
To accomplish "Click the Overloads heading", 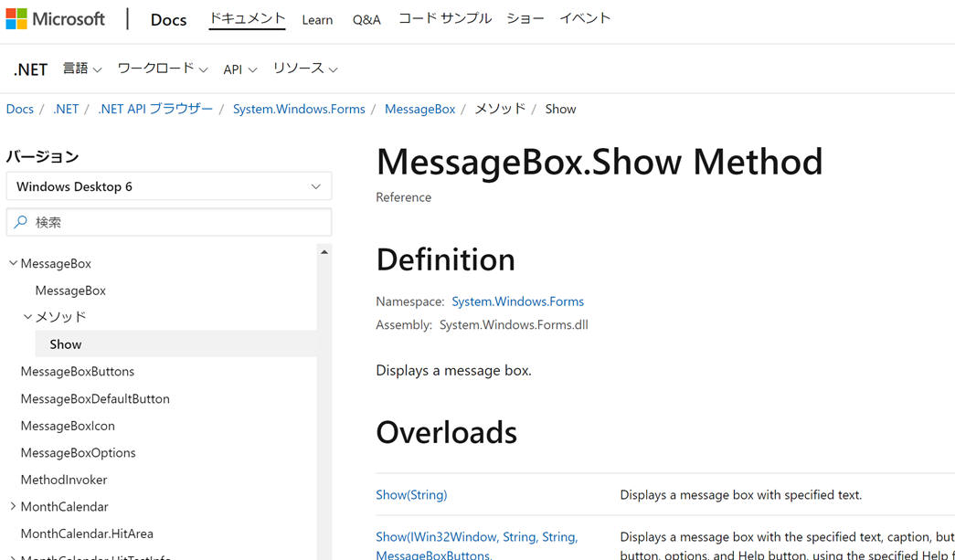I will 447,432.
